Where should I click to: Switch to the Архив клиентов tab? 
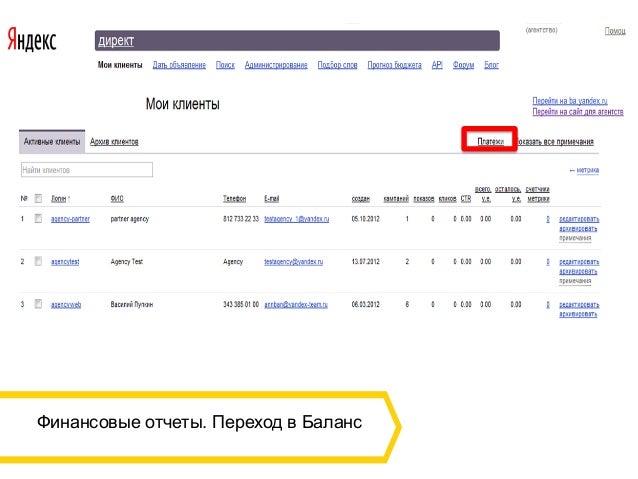[114, 142]
